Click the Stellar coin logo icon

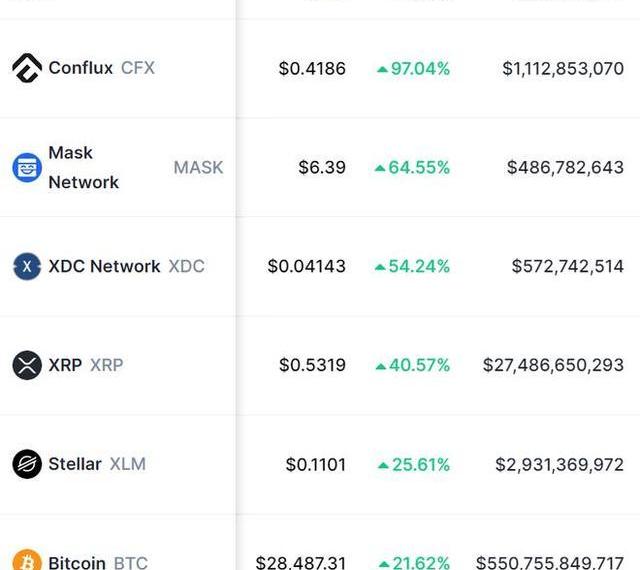pos(27,464)
